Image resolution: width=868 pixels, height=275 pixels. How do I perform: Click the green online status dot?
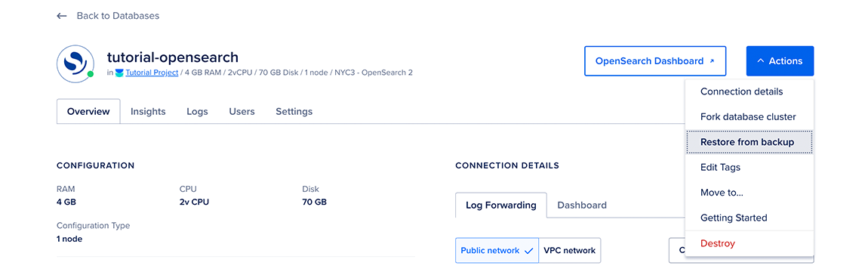click(x=90, y=74)
